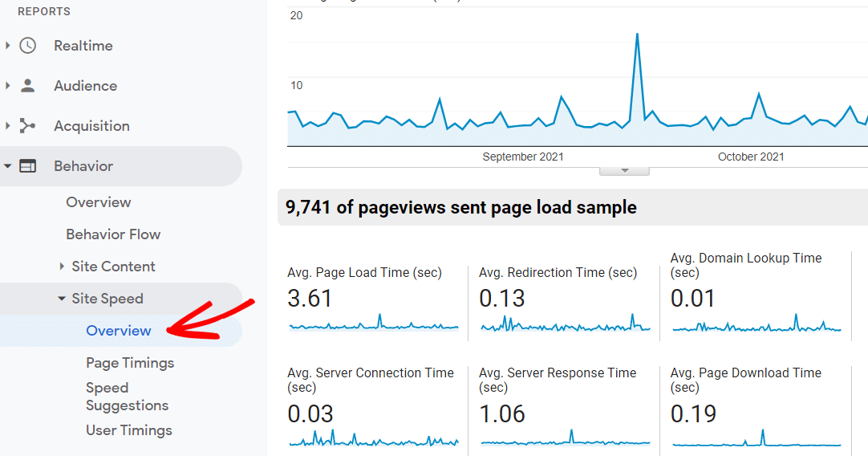Click the highest peak on the main chart

pos(637,35)
